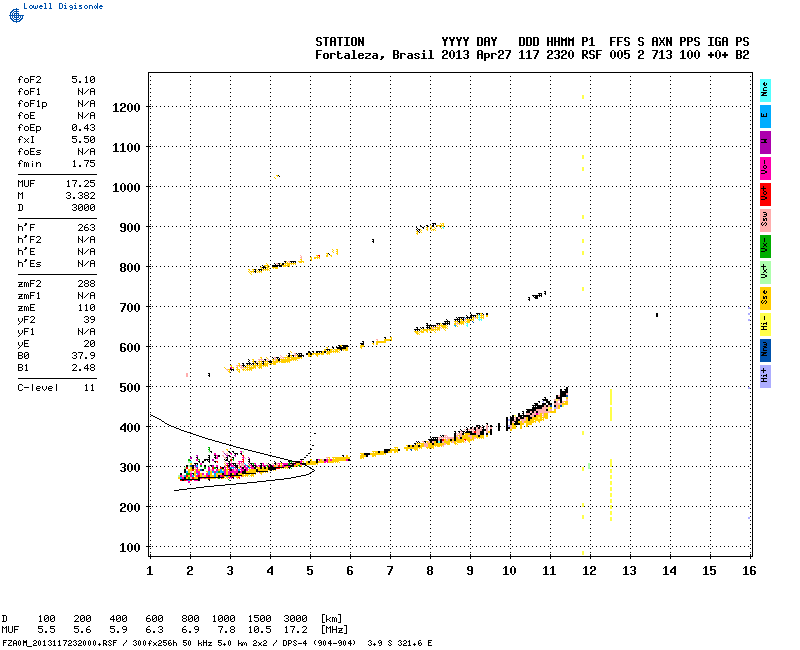Click the coordinates 3.9 S 321.6 E

click(399, 643)
